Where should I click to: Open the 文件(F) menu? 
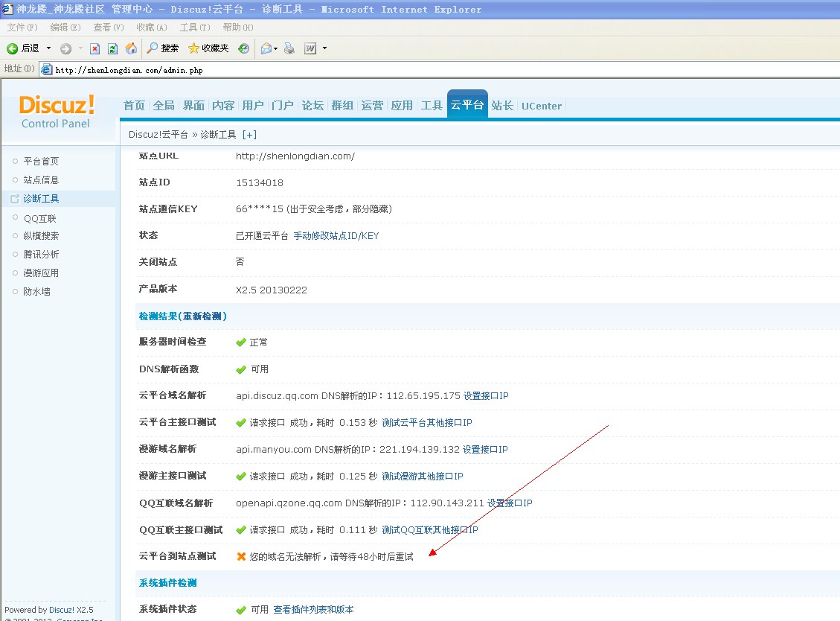pyautogui.click(x=22, y=28)
